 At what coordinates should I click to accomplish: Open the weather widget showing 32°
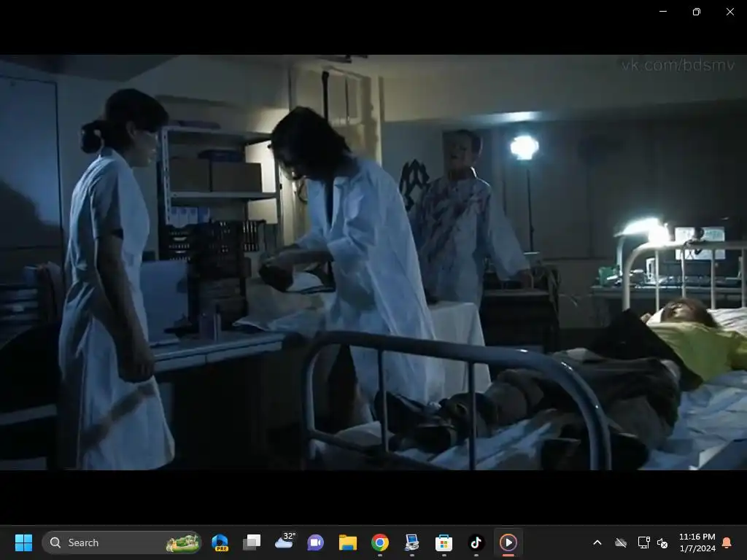point(285,542)
